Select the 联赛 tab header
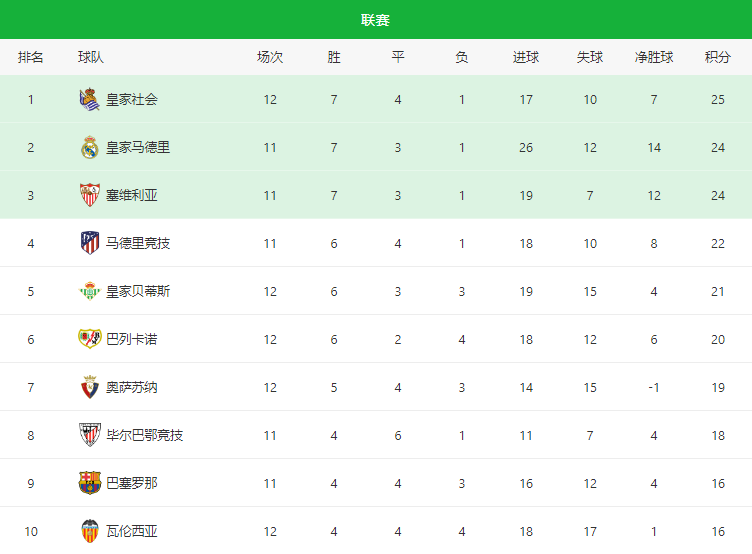752x554 pixels. click(376, 20)
